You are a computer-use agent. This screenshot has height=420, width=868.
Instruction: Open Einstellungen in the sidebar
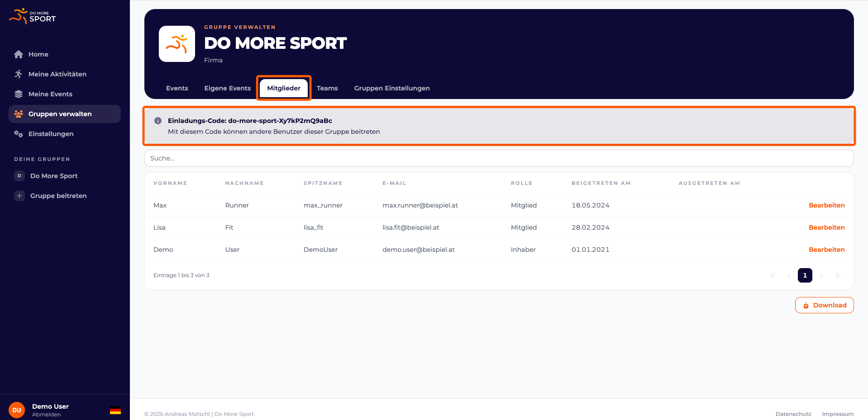pyautogui.click(x=65, y=134)
